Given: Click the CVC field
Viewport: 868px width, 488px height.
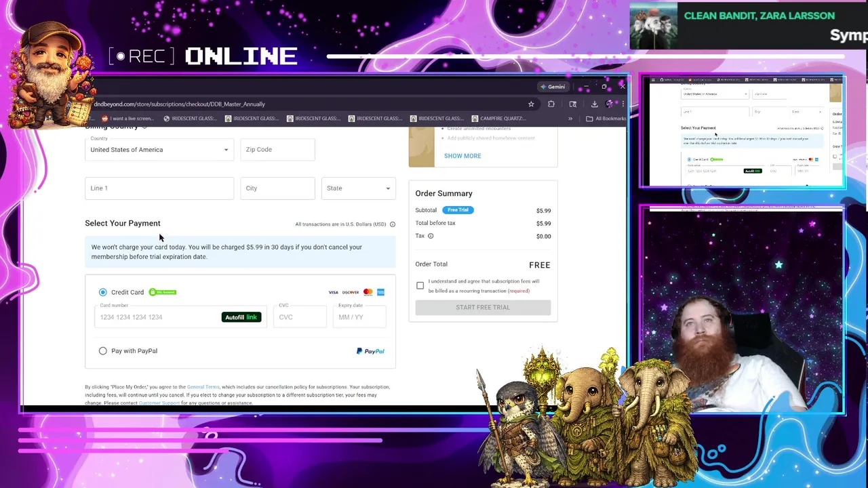Looking at the screenshot, I should click(x=300, y=317).
